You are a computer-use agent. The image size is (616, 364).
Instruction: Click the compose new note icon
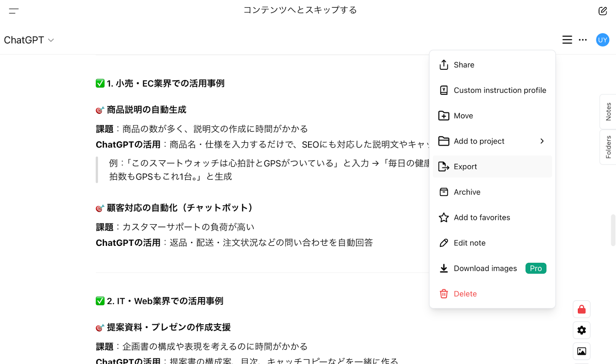tap(603, 11)
